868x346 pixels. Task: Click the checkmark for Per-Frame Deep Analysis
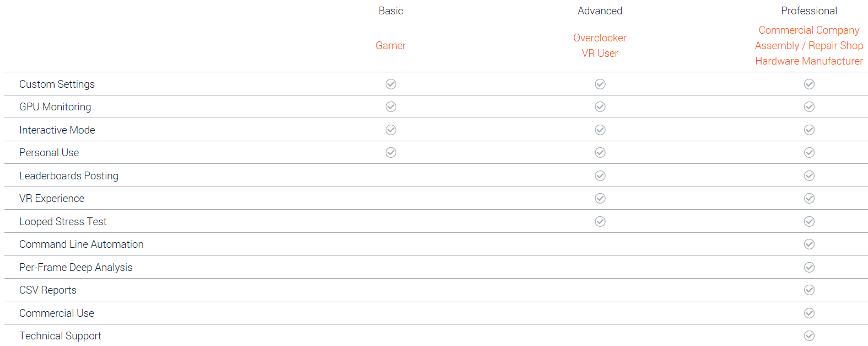[809, 267]
